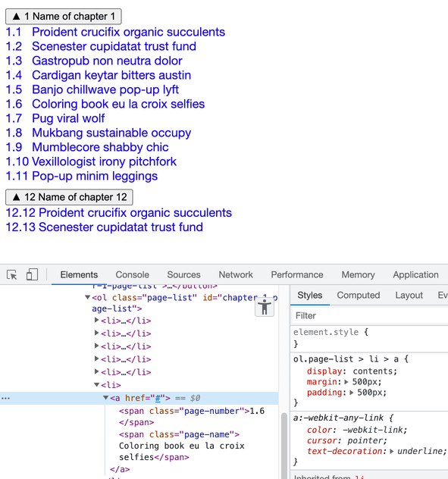
Task: Click the a:-webkit-any-link selector
Action: (x=338, y=418)
